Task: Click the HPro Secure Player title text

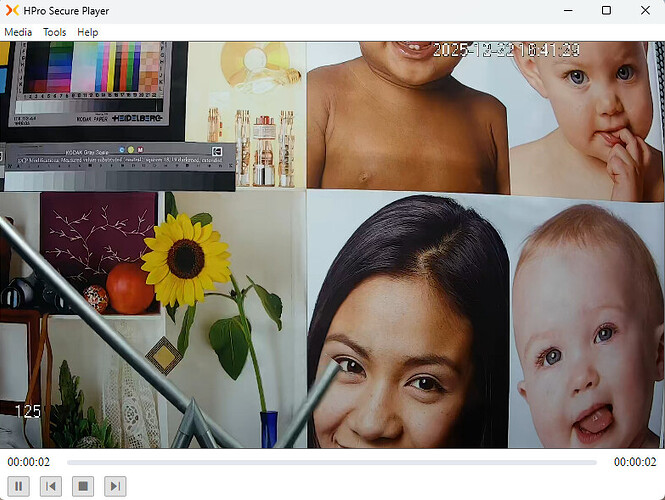Action: pos(69,11)
